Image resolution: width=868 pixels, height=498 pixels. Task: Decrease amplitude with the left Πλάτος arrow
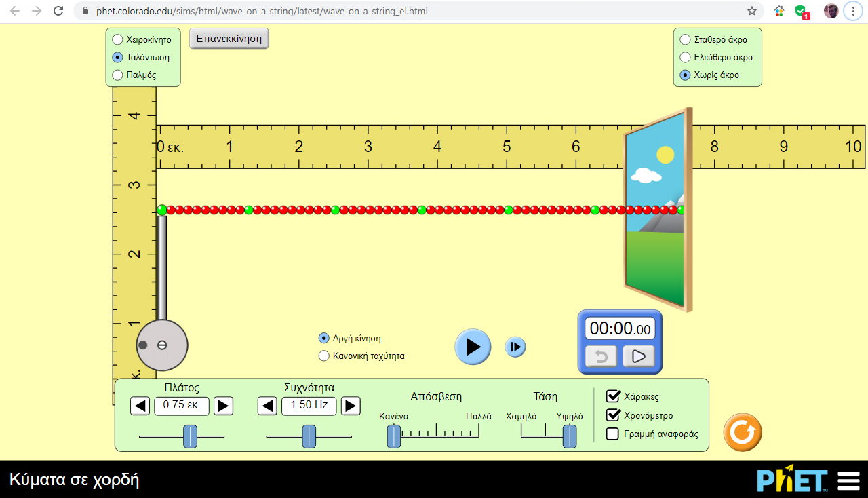click(x=140, y=406)
